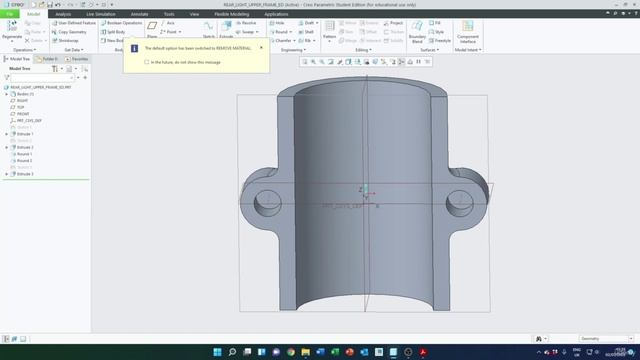Expand the Get Data group menu
This screenshot has height=360, width=640.
coord(74,50)
